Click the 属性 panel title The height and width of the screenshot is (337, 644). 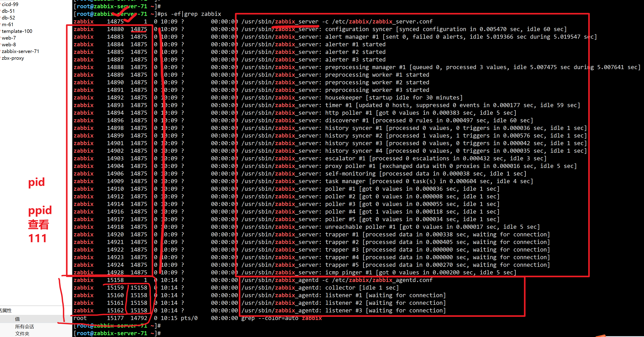coord(6,311)
